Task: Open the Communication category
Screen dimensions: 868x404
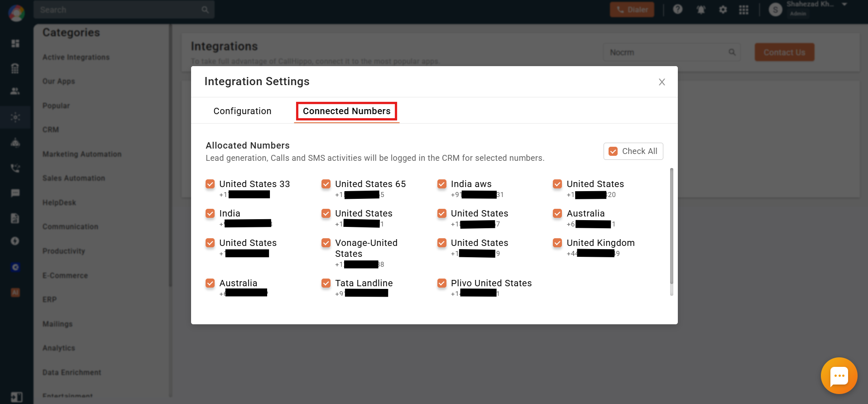Action: pos(70,226)
